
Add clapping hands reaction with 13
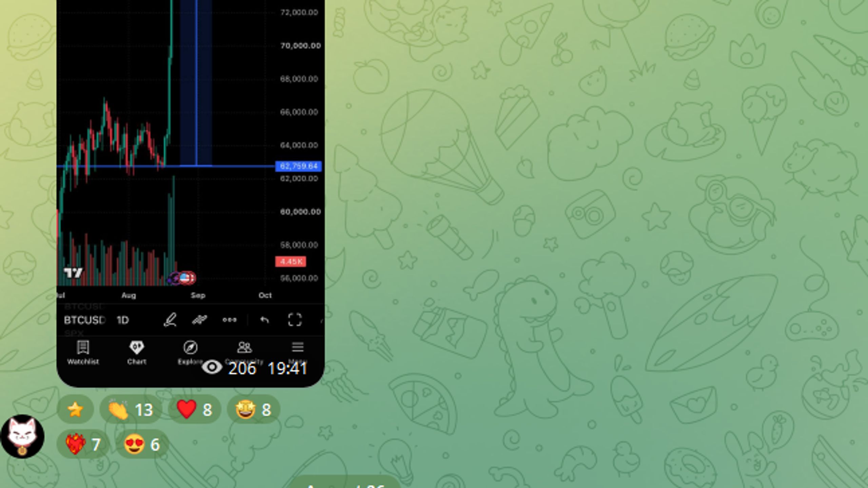click(x=131, y=409)
